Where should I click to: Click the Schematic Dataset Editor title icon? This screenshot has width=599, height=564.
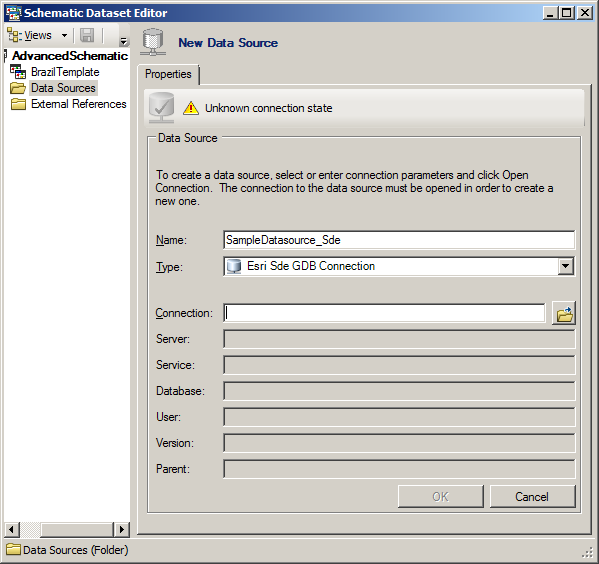[x=13, y=13]
